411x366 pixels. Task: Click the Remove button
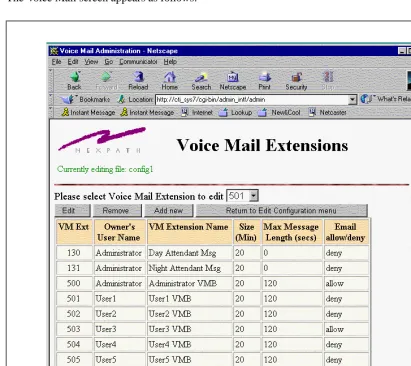click(117, 211)
